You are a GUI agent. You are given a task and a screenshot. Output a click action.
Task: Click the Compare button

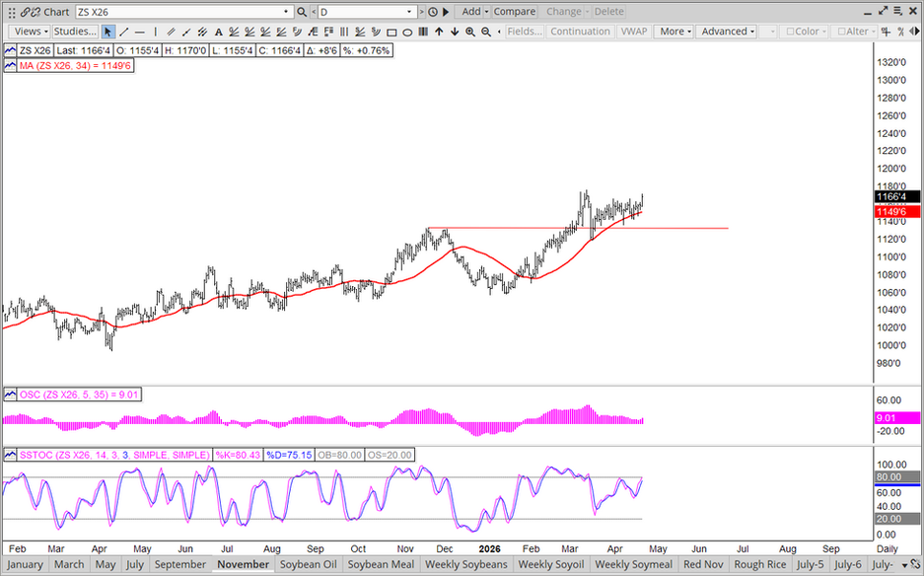(515, 12)
